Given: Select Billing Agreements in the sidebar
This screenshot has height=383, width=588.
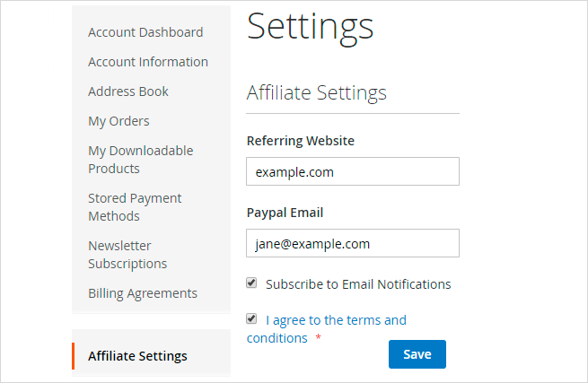Looking at the screenshot, I should pyautogui.click(x=143, y=293).
